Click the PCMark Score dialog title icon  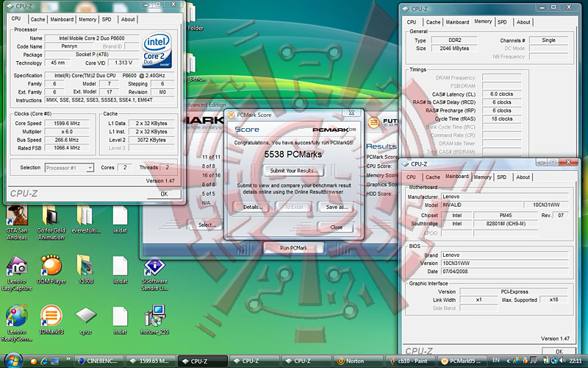(x=232, y=115)
